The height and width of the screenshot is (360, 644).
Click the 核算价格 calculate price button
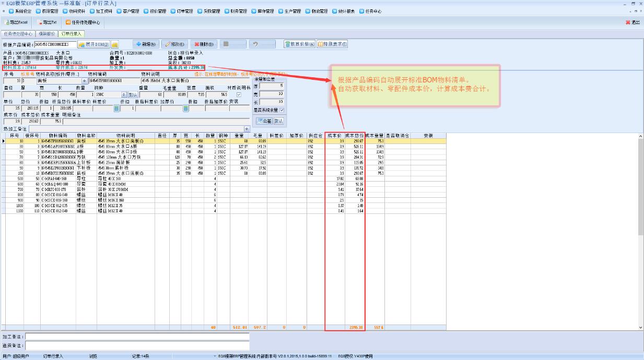[300, 44]
